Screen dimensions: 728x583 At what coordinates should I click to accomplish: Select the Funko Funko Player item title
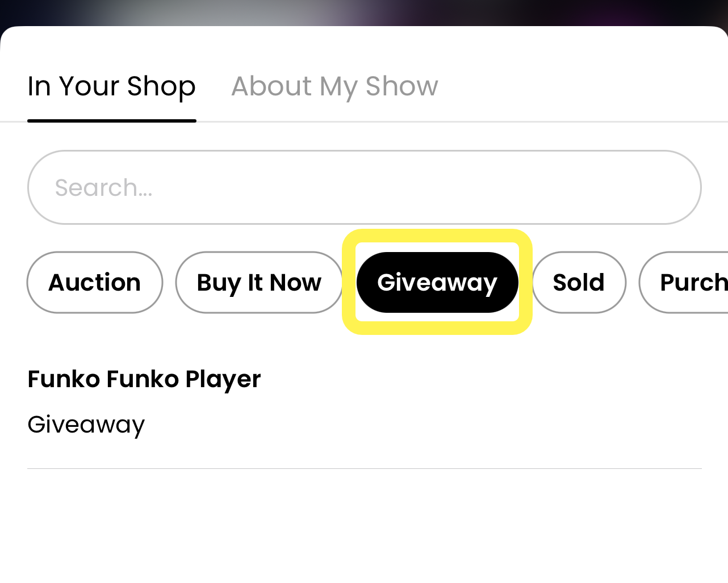click(x=144, y=379)
